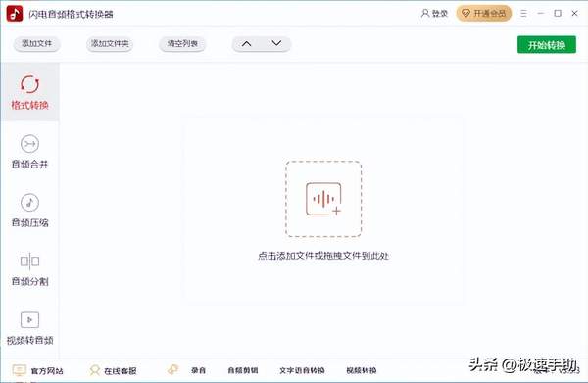Maximize the converter window
Viewport: 588px width, 383px height.
point(558,14)
